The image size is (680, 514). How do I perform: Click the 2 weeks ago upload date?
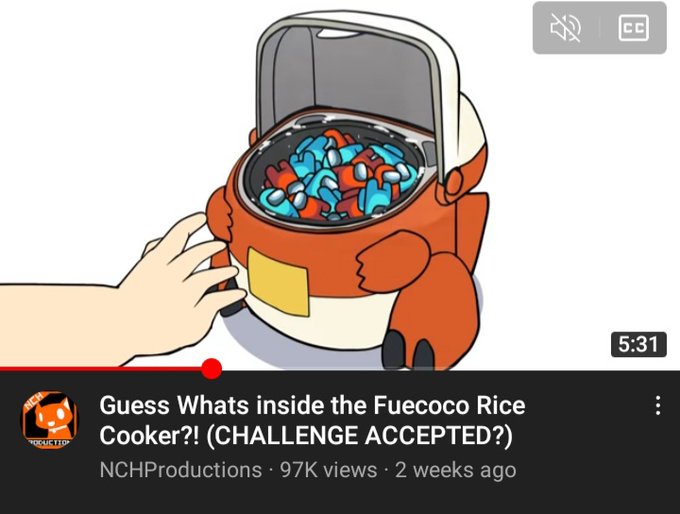[455, 470]
